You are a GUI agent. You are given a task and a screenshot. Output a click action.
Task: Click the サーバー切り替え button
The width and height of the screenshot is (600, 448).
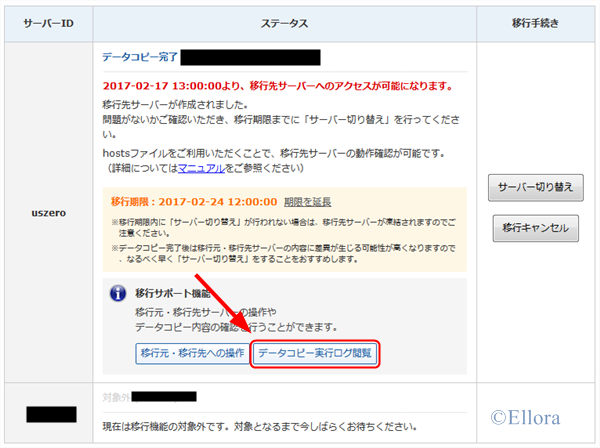[x=535, y=187]
